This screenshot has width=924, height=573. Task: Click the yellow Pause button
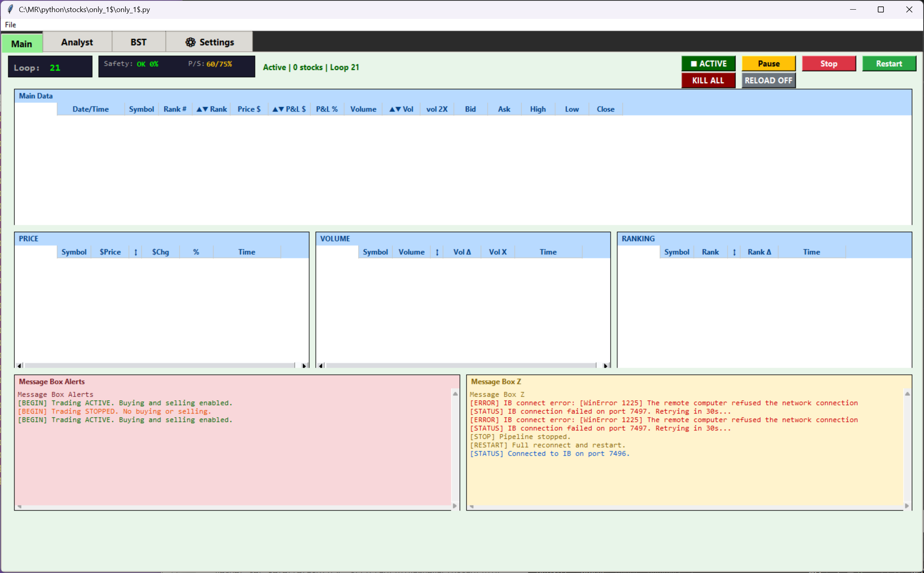coord(768,63)
